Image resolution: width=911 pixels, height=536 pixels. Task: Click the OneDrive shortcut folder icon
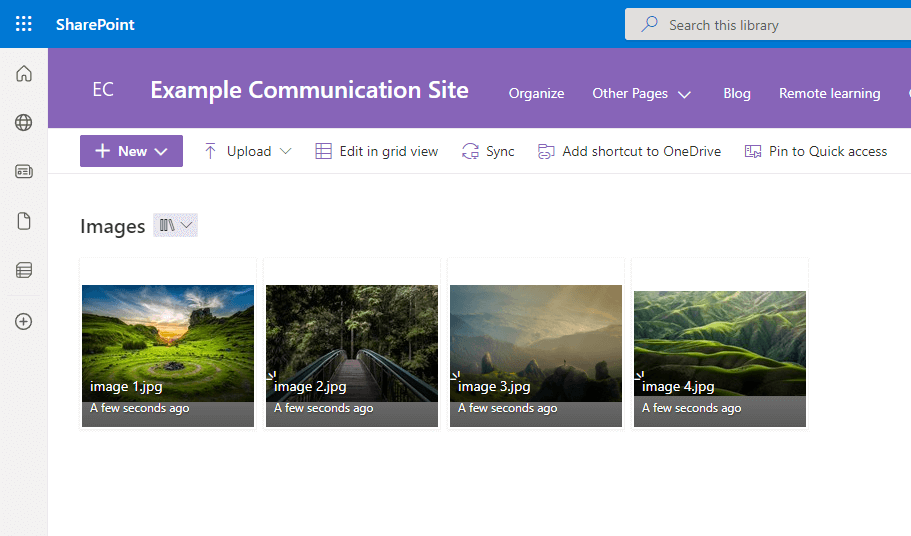tap(546, 152)
